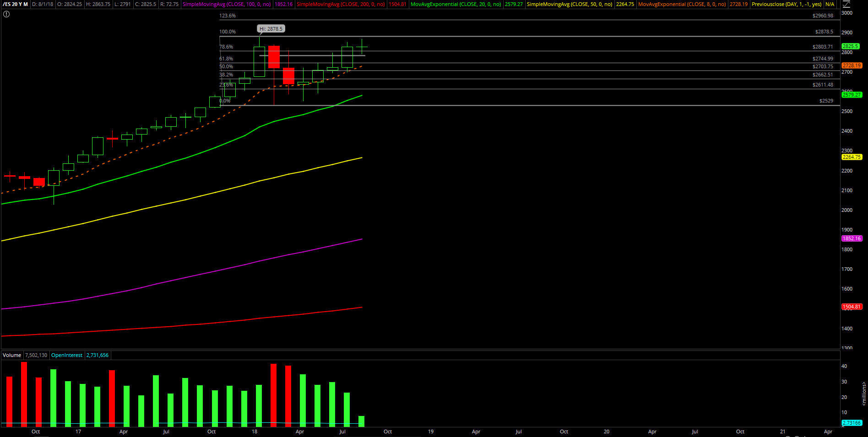This screenshot has height=437, width=868.
Task: Click the 2728.19 study value in header
Action: (x=738, y=4)
